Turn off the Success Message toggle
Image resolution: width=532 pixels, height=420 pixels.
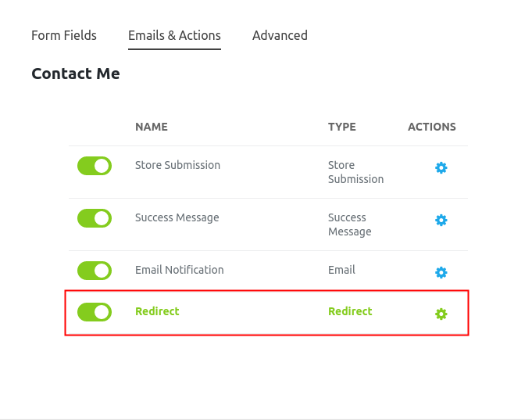pos(95,218)
